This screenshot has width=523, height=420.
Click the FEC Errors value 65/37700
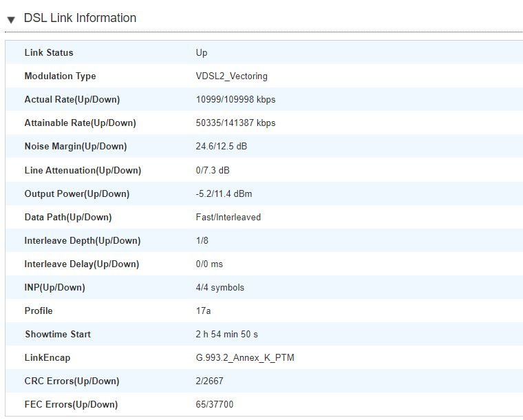click(215, 404)
